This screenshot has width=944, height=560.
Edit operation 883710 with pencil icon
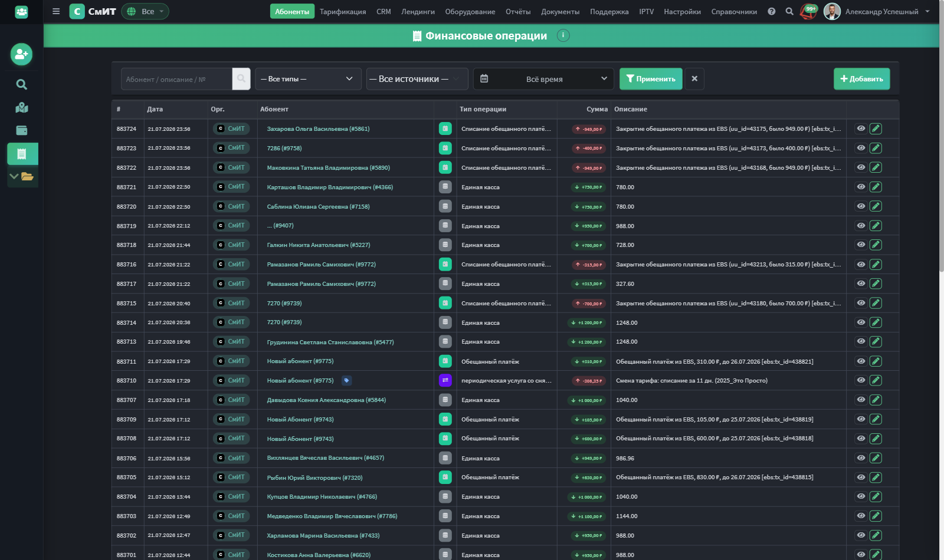coord(876,381)
